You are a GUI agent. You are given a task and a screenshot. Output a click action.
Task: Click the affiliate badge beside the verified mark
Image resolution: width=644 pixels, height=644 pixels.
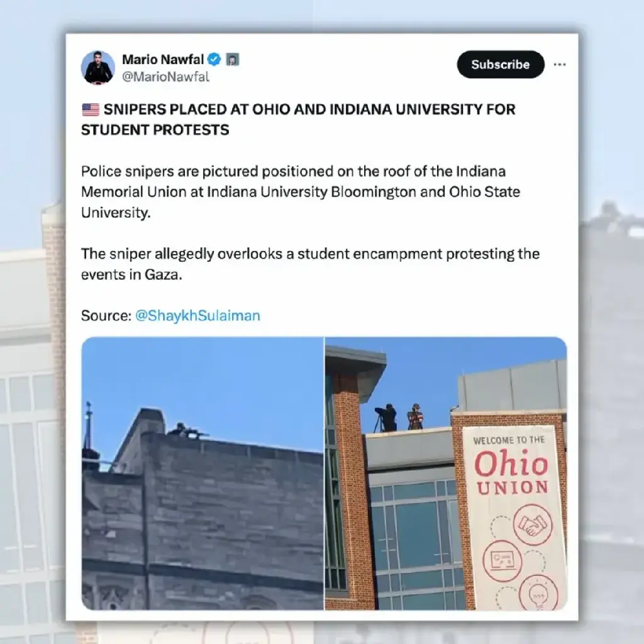[233, 60]
